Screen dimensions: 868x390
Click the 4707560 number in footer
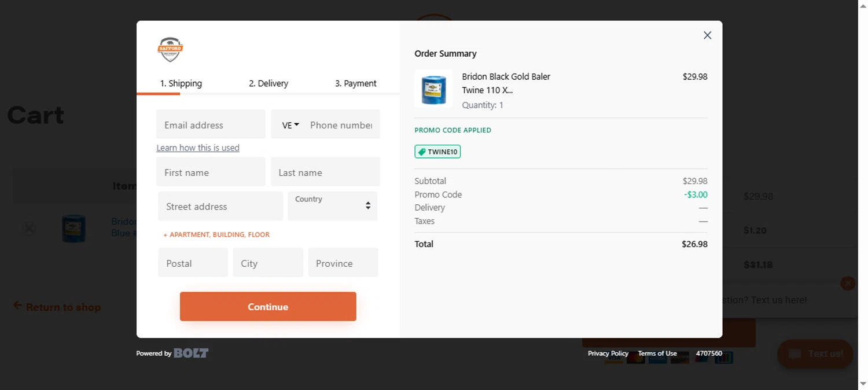709,354
